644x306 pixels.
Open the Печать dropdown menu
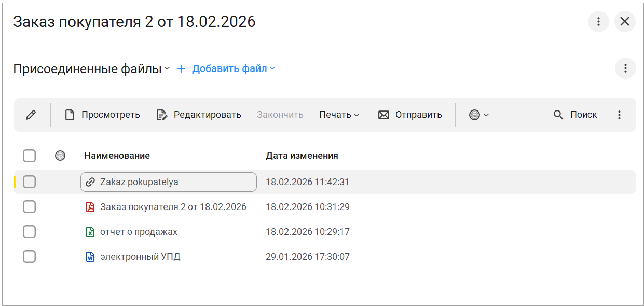coord(339,115)
